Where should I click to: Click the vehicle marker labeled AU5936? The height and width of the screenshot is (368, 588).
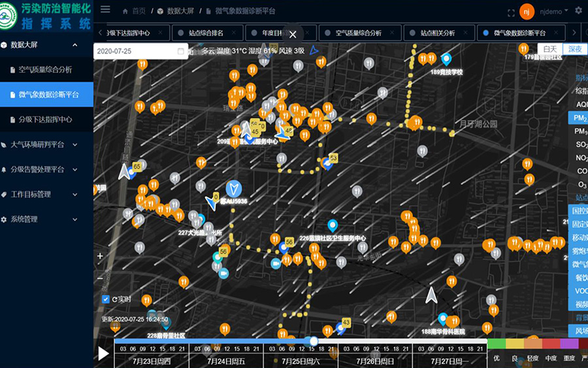[233, 190]
